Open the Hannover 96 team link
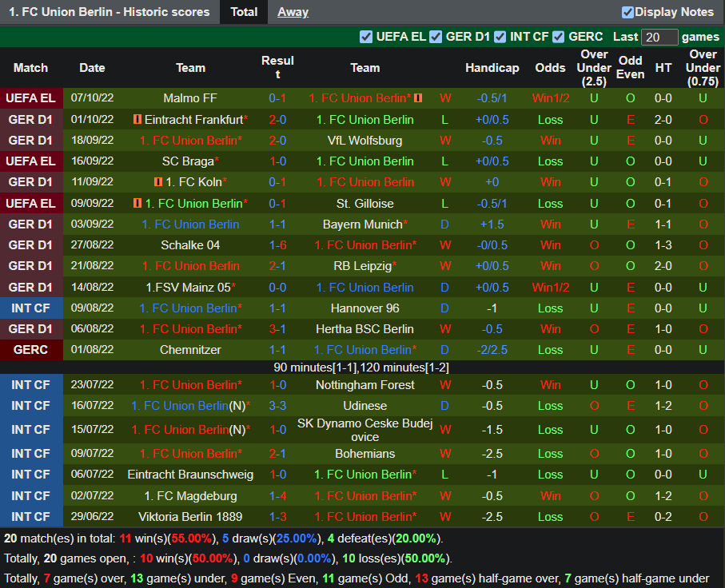Viewport: 725px width, 588px height. pyautogui.click(x=364, y=308)
